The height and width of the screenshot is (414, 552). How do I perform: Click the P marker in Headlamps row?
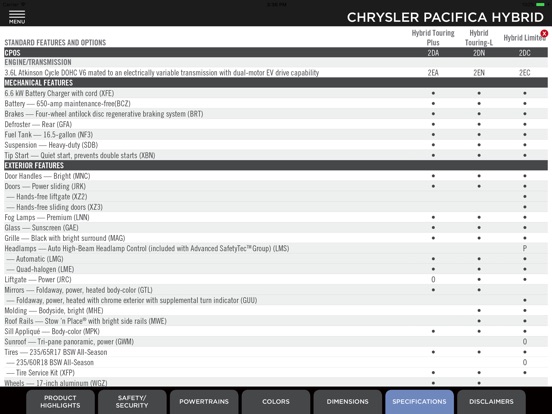(525, 248)
